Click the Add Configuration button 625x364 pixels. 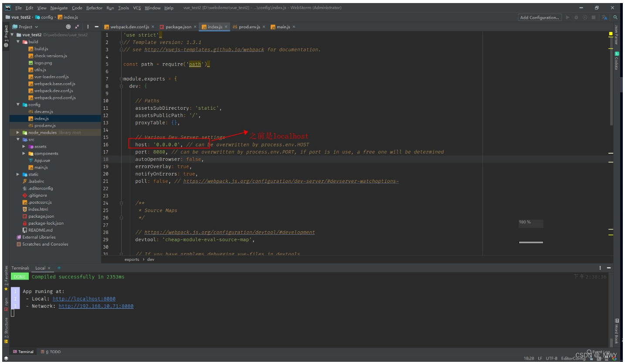540,17
